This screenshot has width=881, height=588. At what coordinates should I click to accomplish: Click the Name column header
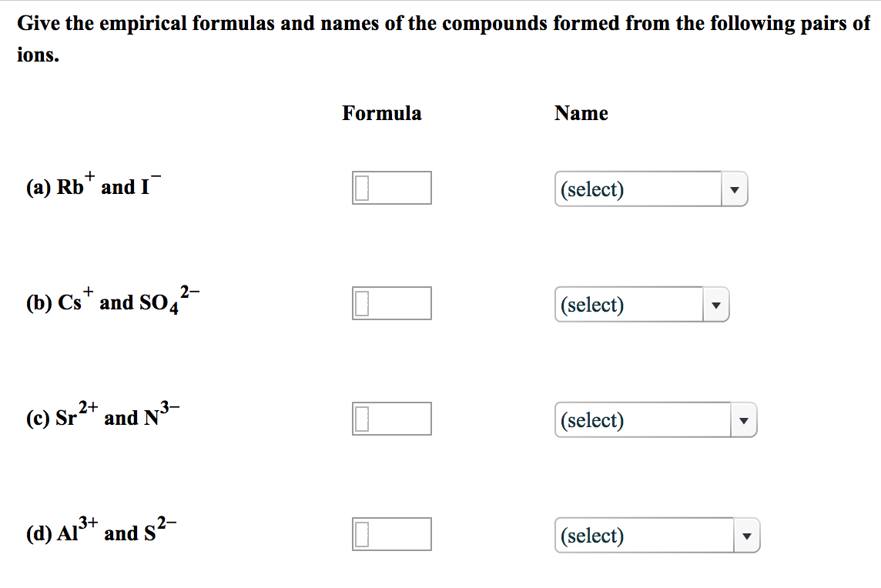tap(581, 114)
